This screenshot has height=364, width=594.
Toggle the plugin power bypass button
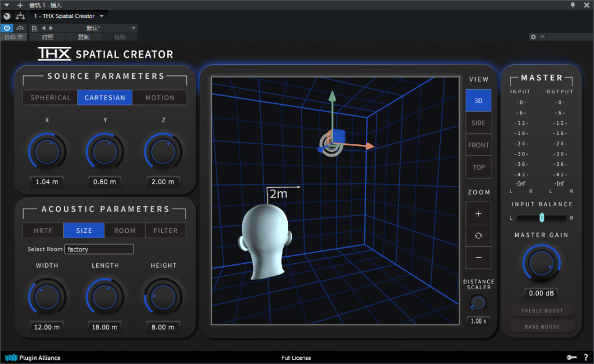coord(7,28)
